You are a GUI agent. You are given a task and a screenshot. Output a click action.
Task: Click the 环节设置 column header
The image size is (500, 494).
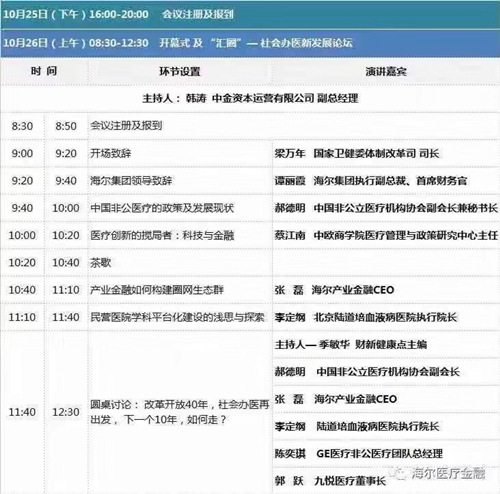pos(180,71)
